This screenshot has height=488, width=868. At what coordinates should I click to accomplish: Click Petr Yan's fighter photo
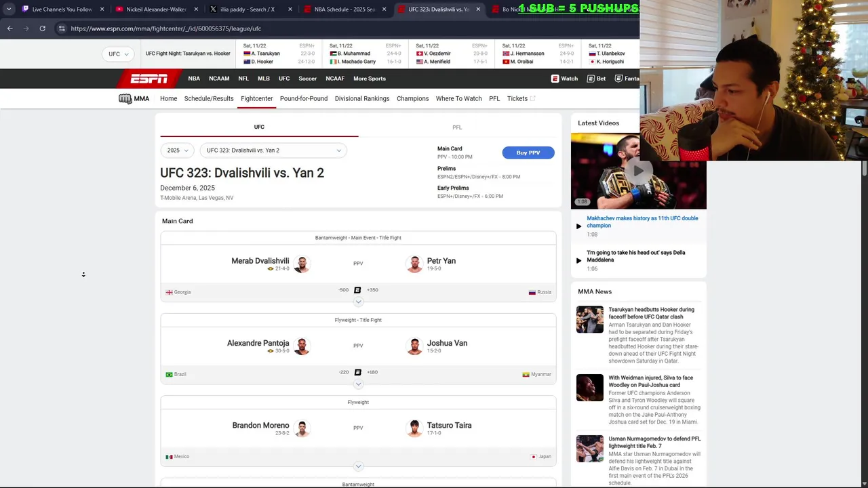click(x=414, y=264)
